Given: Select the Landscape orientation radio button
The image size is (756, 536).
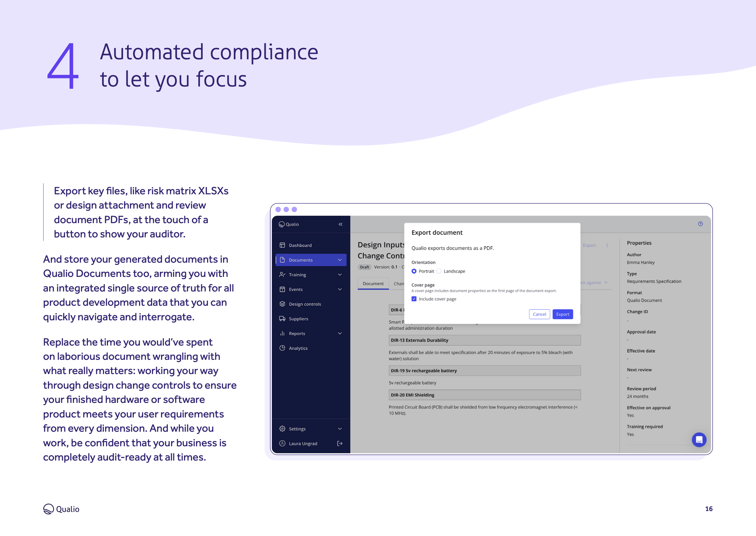Looking at the screenshot, I should coord(439,271).
